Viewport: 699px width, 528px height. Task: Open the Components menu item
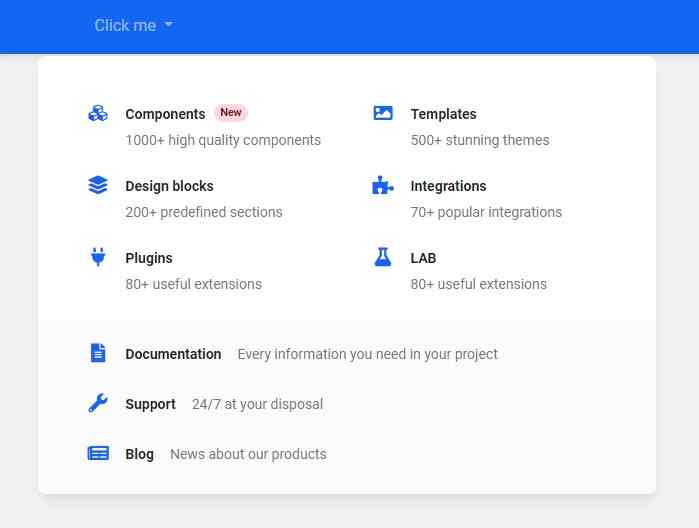(x=165, y=114)
